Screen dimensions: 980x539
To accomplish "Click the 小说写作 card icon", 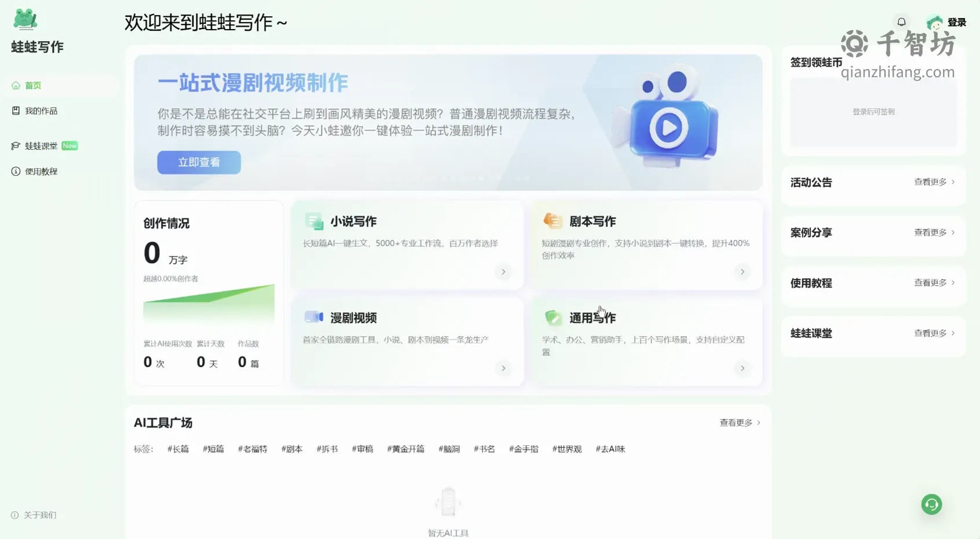I will click(x=314, y=221).
